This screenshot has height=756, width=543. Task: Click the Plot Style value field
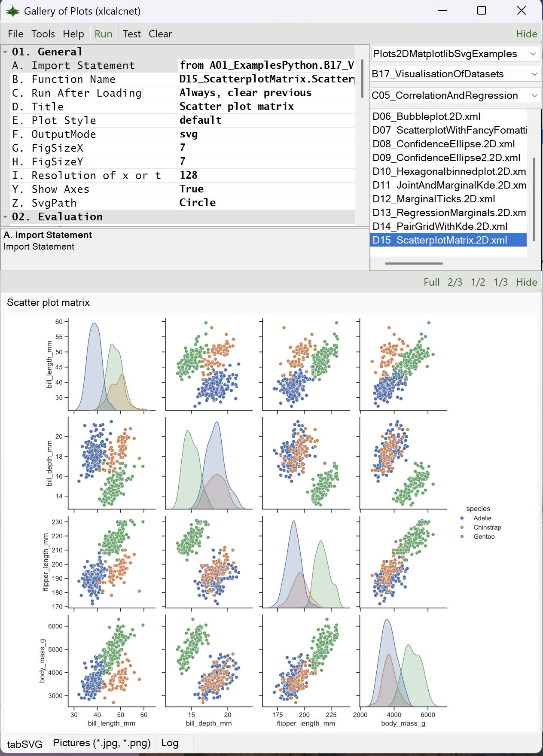pos(266,120)
